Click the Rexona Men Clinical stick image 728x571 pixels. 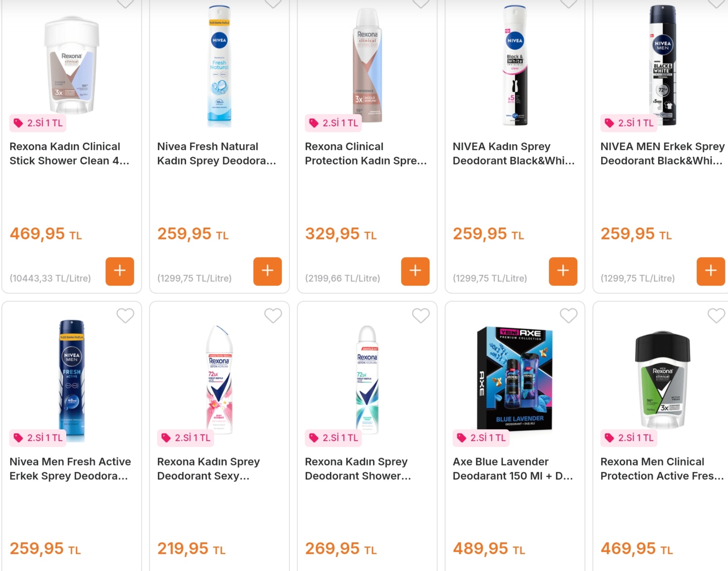pyautogui.click(x=662, y=379)
